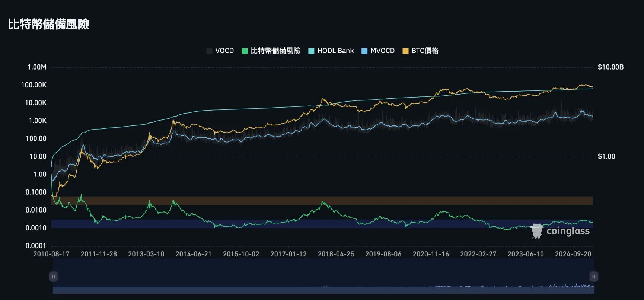
Task: Click the $10.00B right axis label
Action: tap(610, 67)
